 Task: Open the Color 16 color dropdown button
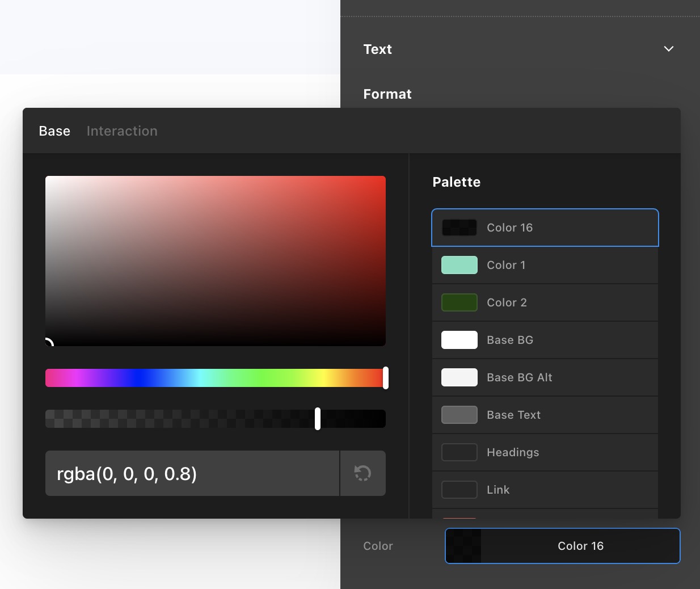point(562,546)
